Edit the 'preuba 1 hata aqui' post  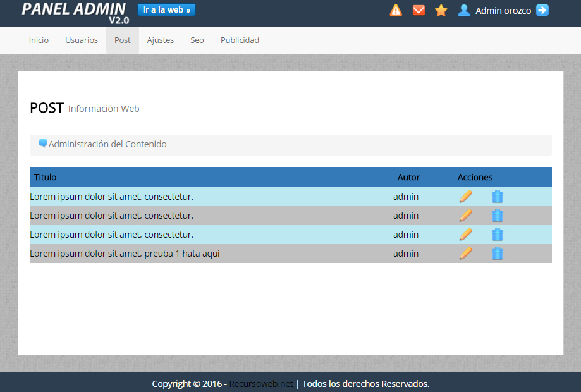coord(466,254)
